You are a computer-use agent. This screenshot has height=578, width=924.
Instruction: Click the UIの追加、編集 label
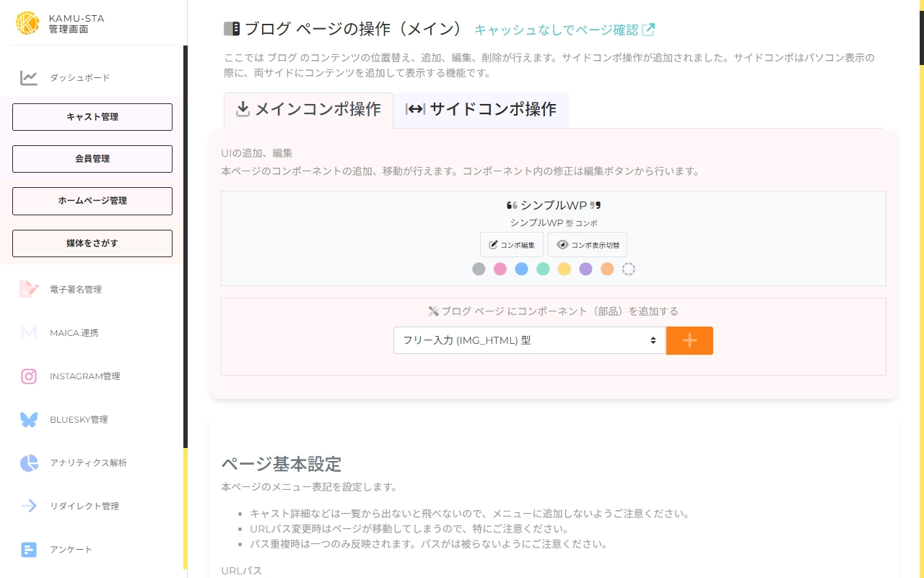(x=257, y=153)
